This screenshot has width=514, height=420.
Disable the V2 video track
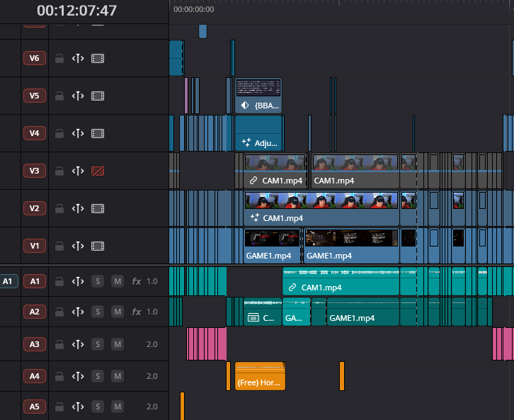click(x=98, y=208)
